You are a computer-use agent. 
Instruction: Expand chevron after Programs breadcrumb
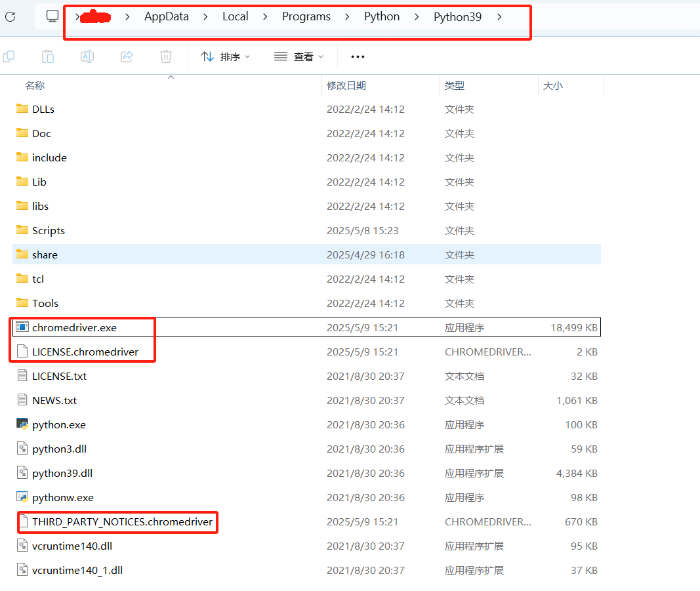[347, 17]
